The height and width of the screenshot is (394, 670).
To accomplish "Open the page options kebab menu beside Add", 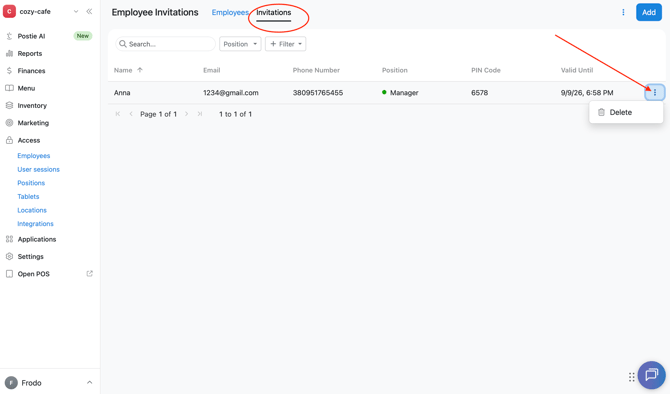I will [x=623, y=12].
